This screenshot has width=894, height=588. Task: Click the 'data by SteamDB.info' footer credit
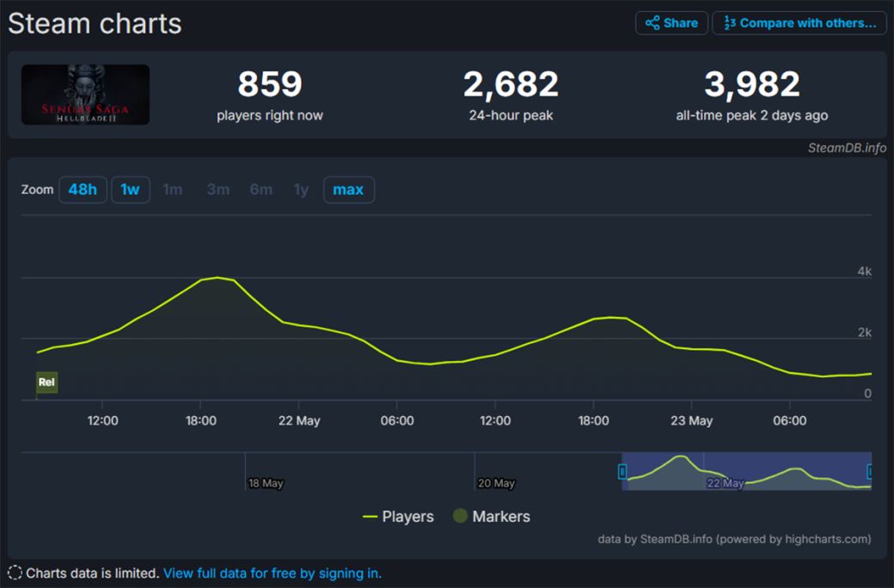[734, 540]
